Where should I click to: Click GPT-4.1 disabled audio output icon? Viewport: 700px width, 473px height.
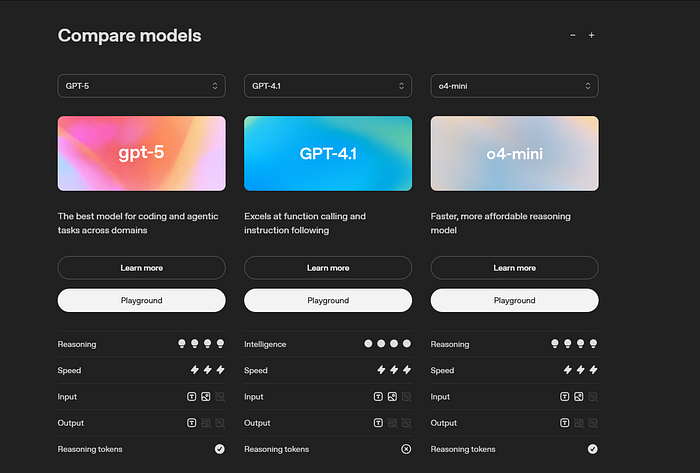point(407,423)
